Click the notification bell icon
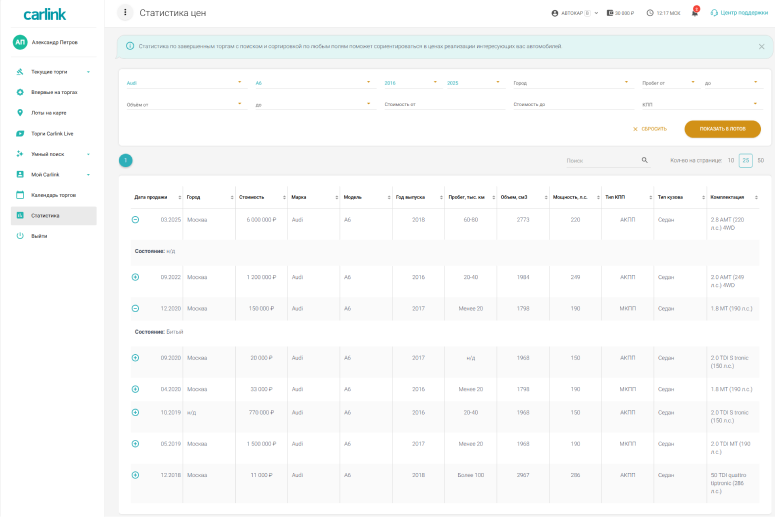 tap(695, 13)
